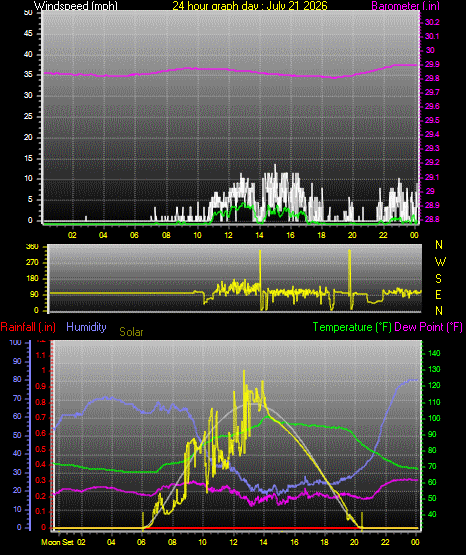Image resolution: width=466 pixels, height=555 pixels.
Task: Click the Dew Point (°F) legend label
Action: click(428, 327)
